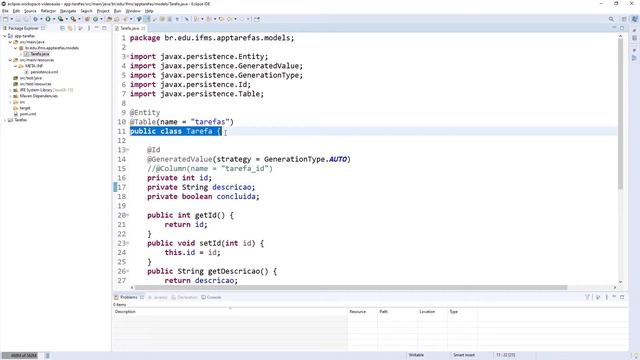Open the Help menu
Screen dimensions: 640x360
point(149,11)
